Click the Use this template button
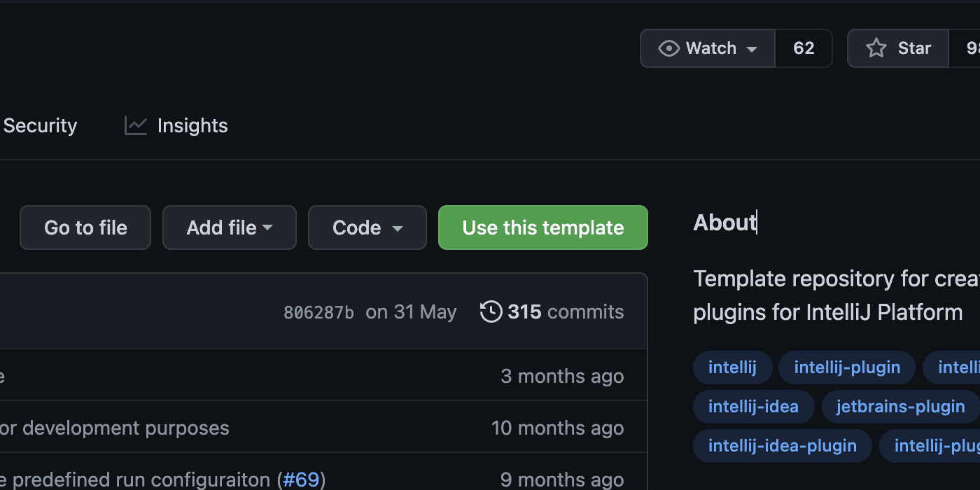Screen dimensions: 980x490 (x=542, y=227)
